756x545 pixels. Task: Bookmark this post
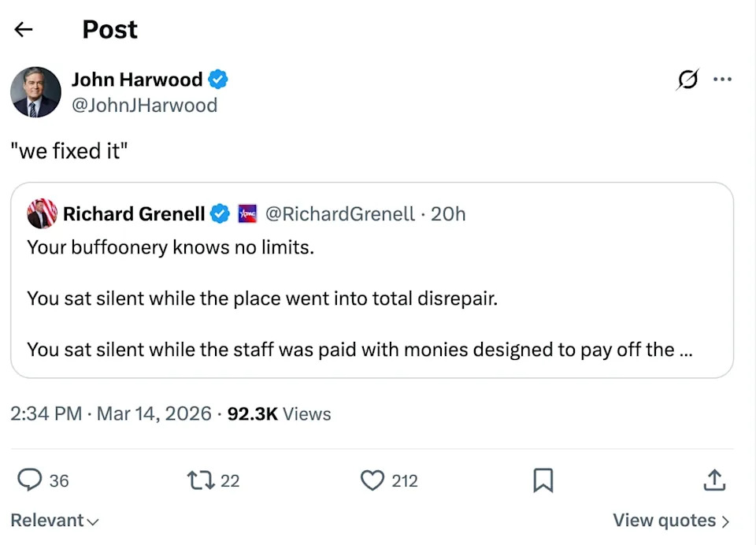point(543,480)
